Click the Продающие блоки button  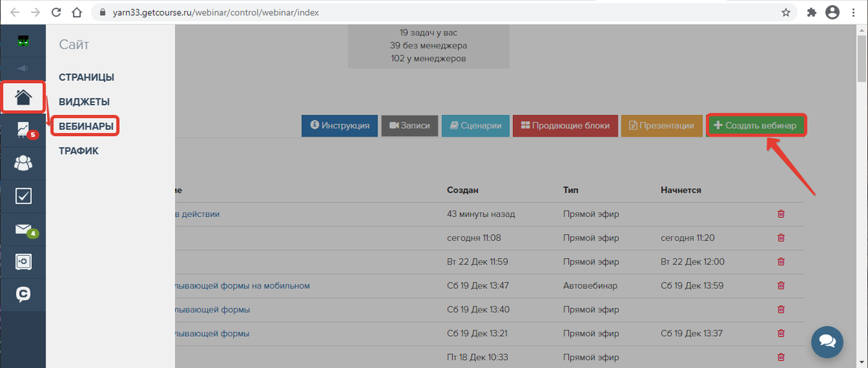[x=564, y=126]
